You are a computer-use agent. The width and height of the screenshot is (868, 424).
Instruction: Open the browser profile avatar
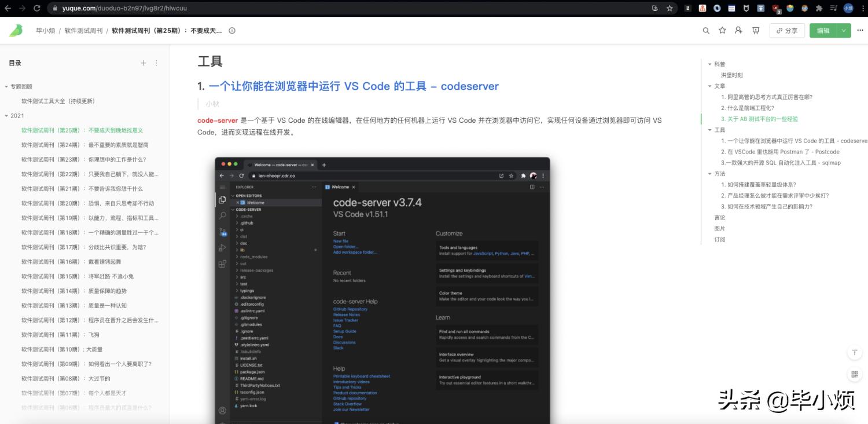click(x=848, y=8)
